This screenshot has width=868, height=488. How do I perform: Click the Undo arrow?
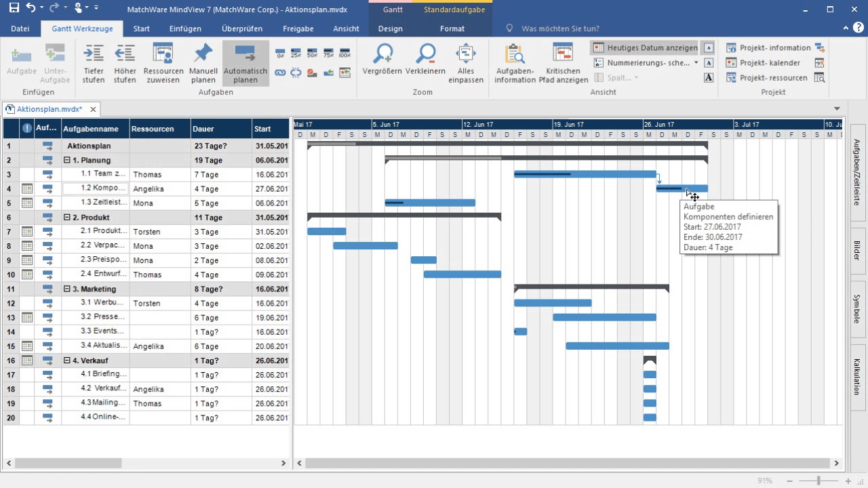(x=31, y=9)
